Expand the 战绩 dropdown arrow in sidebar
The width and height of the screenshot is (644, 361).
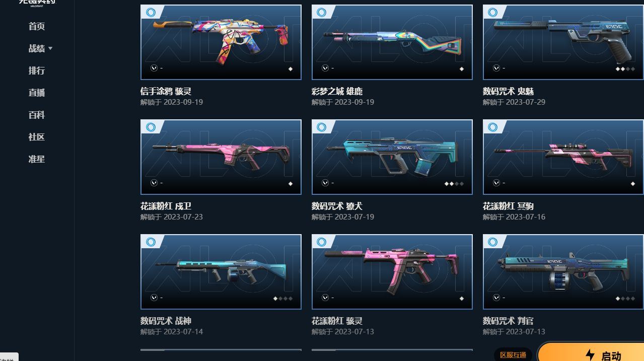point(50,48)
